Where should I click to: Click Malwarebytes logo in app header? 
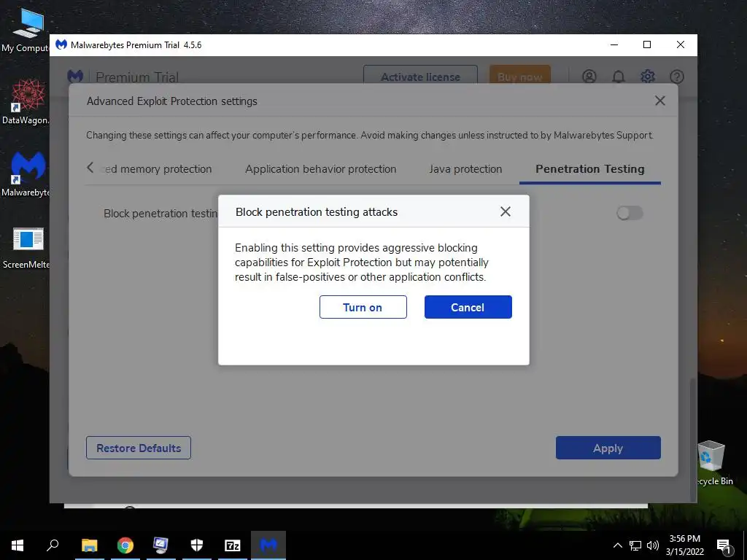pos(75,76)
